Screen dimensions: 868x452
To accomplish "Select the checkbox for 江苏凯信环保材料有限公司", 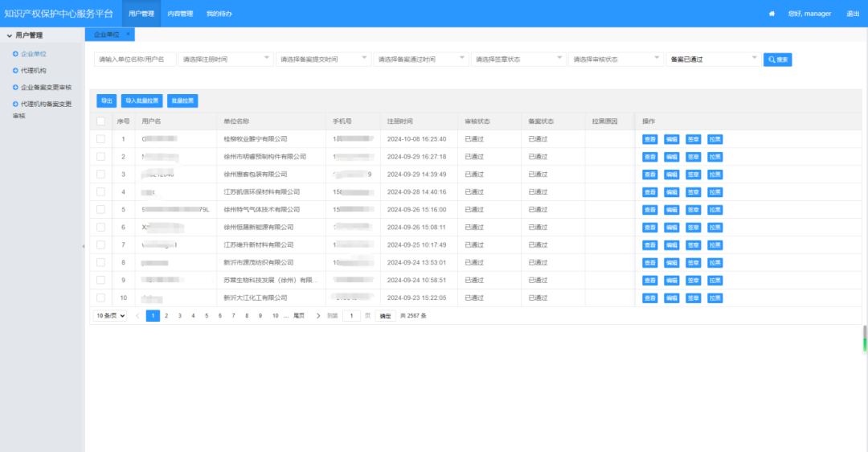I will point(100,191).
